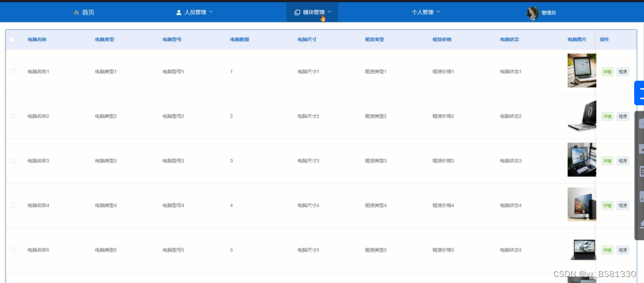
Task: Click the 管理员 user name
Action: coord(549,13)
